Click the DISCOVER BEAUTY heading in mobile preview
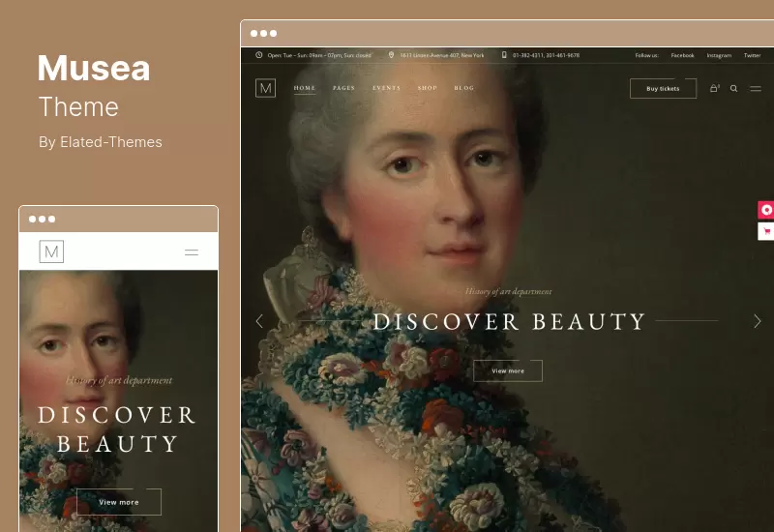 pyautogui.click(x=117, y=429)
